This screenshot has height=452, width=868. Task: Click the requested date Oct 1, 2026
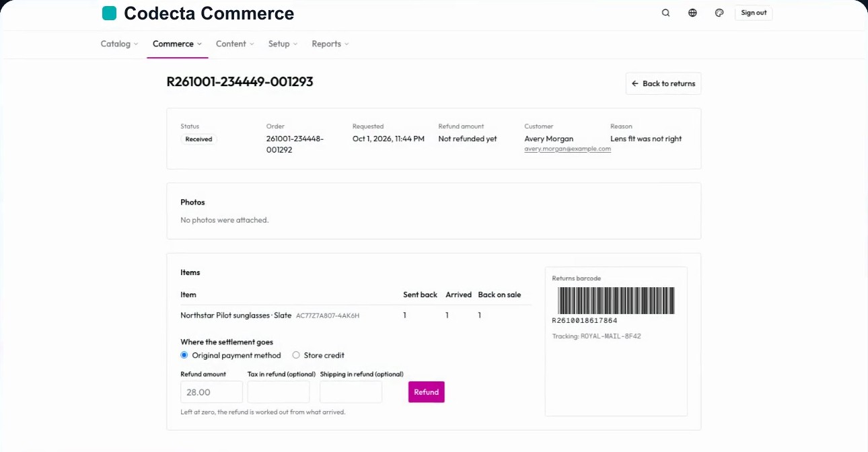(388, 139)
